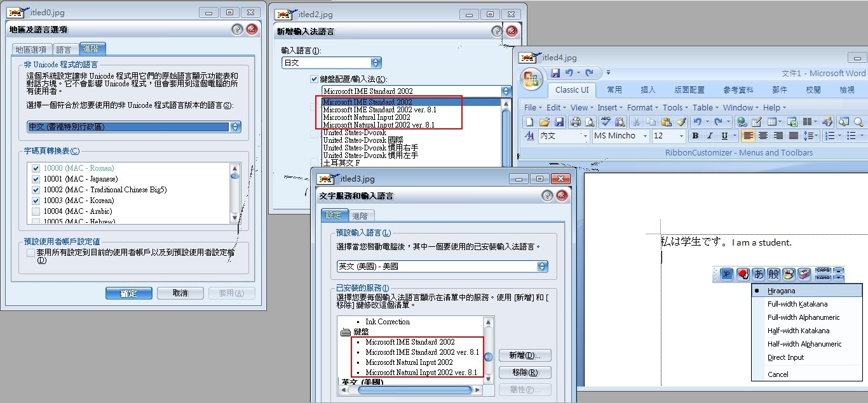Save via Quick Access Toolbar floppy icon
The image size is (868, 403).
coord(555,73)
